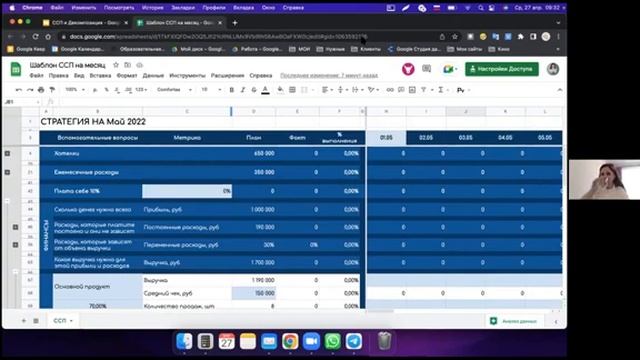Image resolution: width=640 pixels, height=360 pixels.
Task: Star the document next to title
Action: 116,65
